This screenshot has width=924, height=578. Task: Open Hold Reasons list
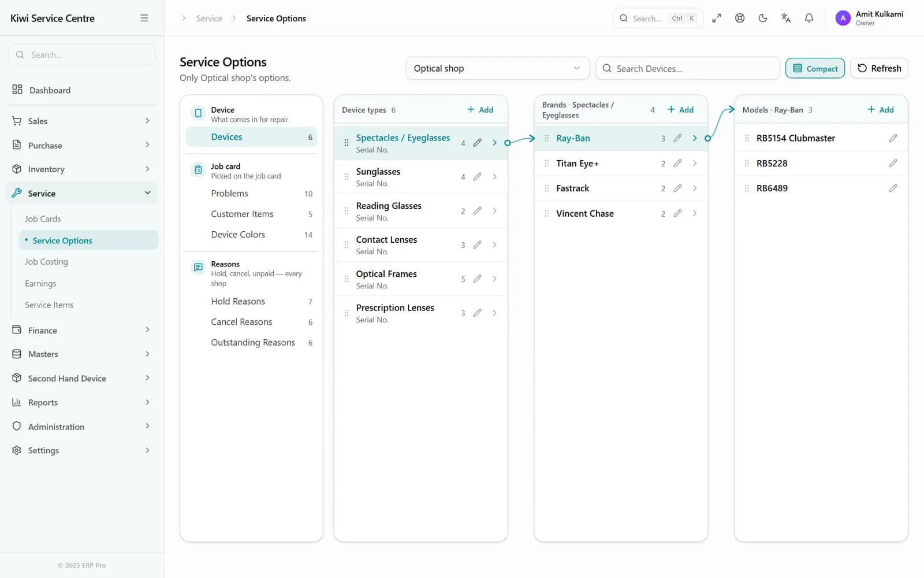click(251, 302)
